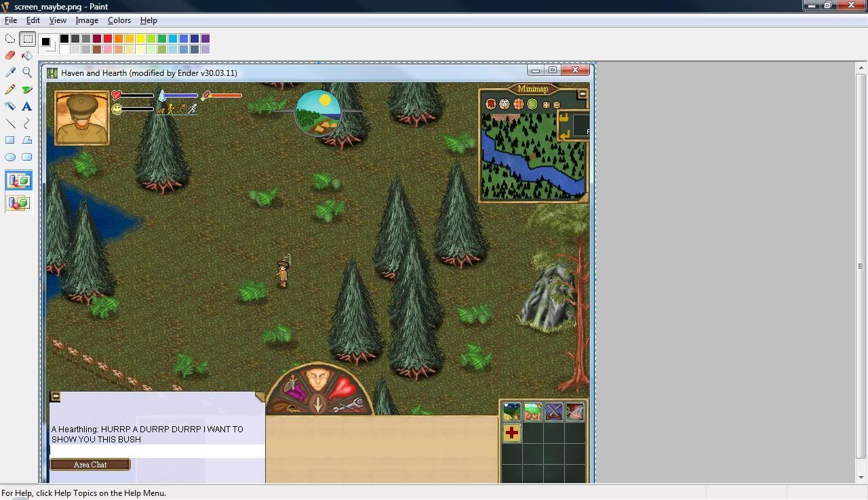Select the run movement speed icon
The width and height of the screenshot is (868, 500).
tap(181, 109)
